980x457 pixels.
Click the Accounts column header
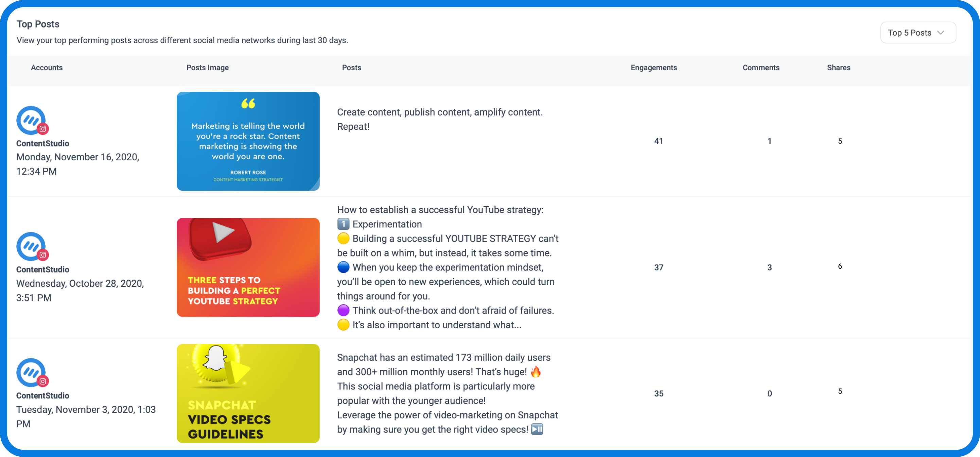click(x=47, y=67)
